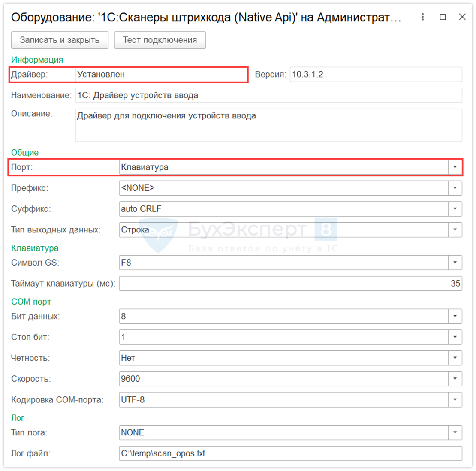Click 'Тип выходных данных' field showing 'Строка'

click(284, 229)
